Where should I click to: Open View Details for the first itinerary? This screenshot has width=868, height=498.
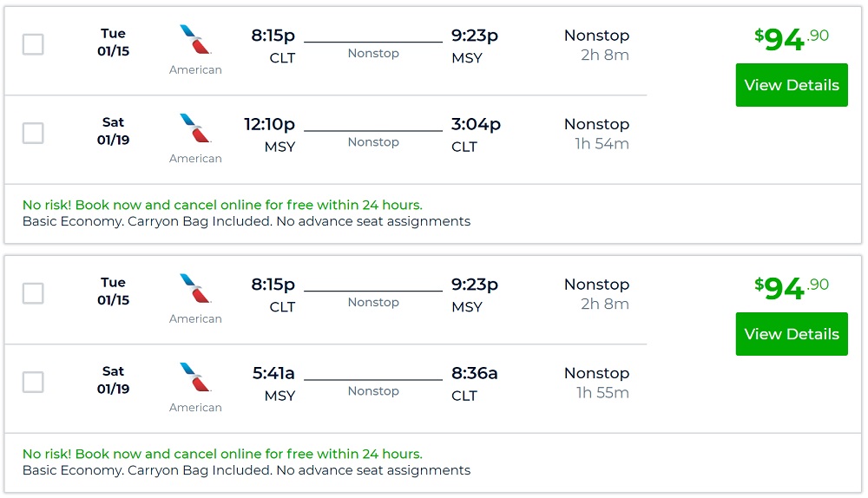[x=792, y=85]
